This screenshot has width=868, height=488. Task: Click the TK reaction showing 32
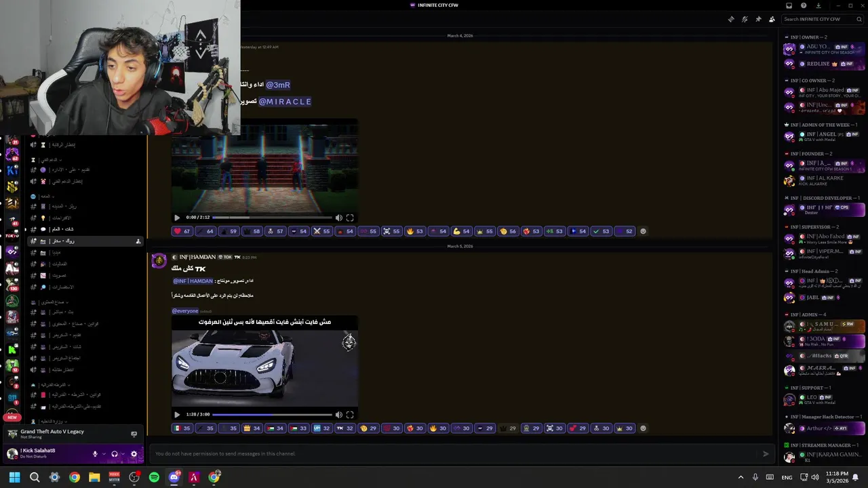click(x=345, y=428)
